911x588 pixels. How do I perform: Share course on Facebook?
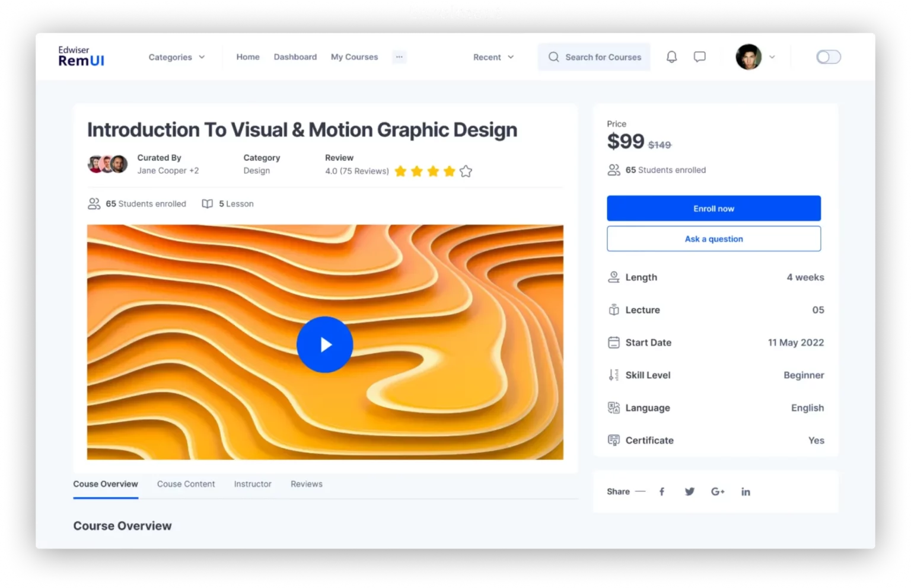[x=662, y=491]
